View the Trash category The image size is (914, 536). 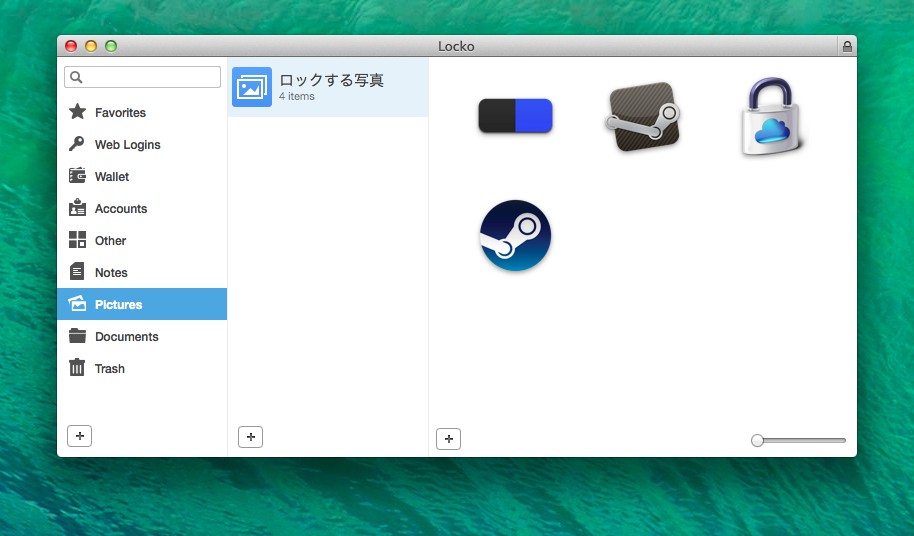click(110, 369)
